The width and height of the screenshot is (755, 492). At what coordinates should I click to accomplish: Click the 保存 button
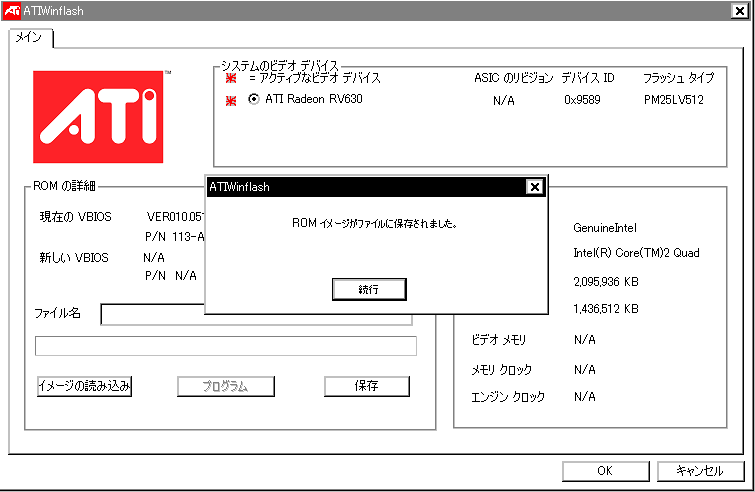coord(366,386)
